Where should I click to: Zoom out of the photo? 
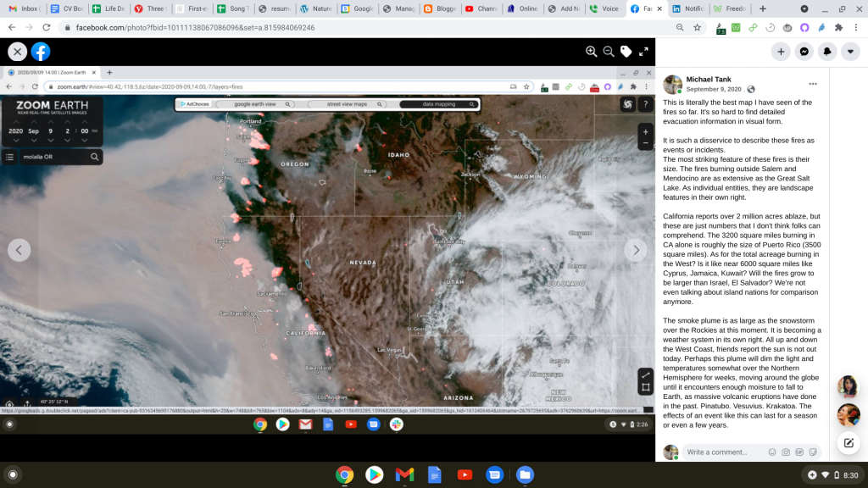609,52
